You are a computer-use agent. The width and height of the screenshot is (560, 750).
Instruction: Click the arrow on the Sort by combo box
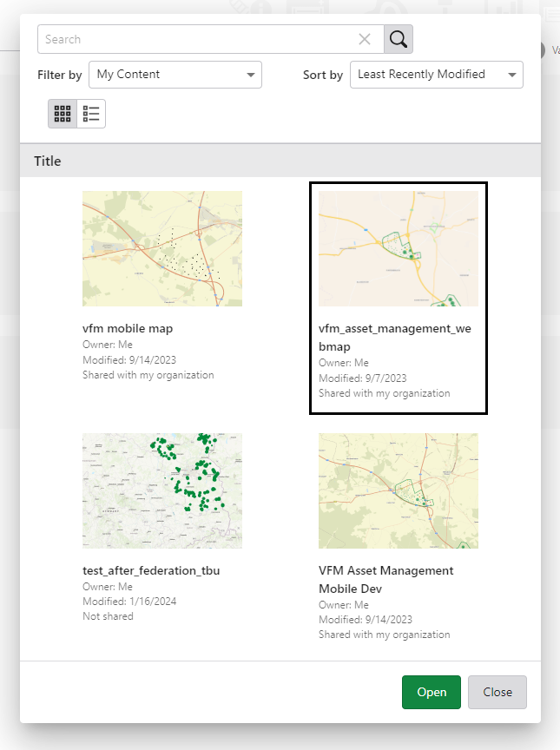(512, 75)
